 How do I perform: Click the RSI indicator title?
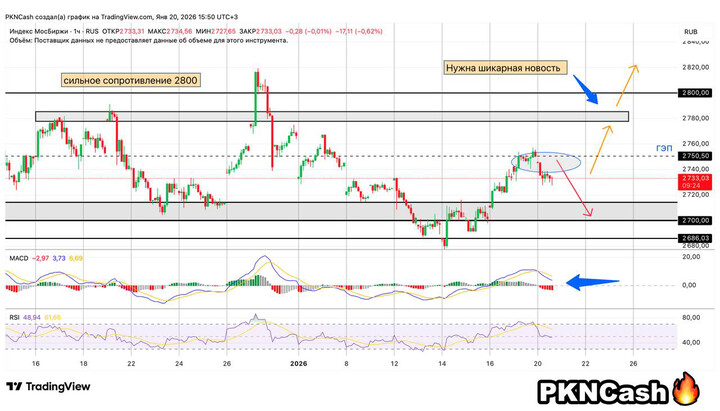tap(13, 317)
